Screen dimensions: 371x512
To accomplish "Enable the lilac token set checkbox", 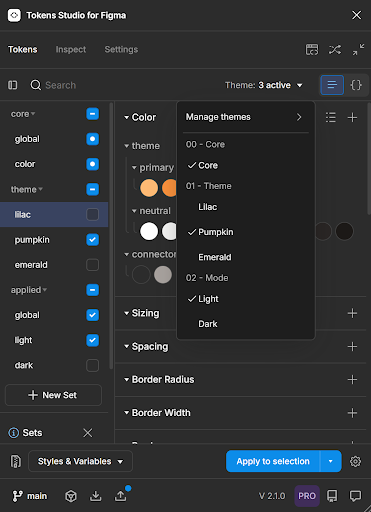I will 92,214.
